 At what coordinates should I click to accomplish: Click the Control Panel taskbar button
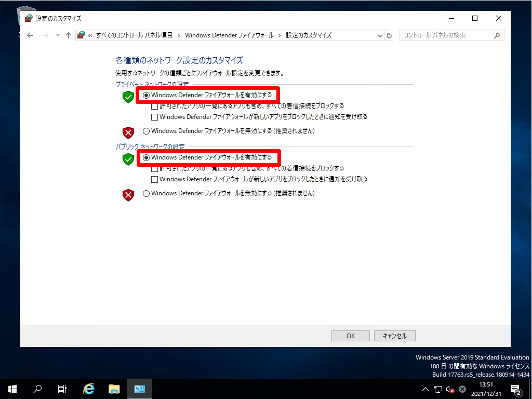coord(139,389)
